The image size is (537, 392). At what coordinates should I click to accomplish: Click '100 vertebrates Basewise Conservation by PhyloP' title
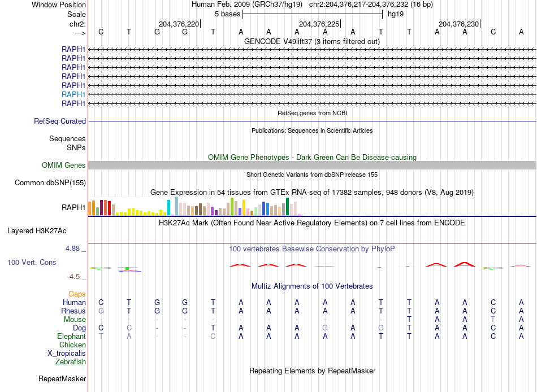[x=312, y=249]
